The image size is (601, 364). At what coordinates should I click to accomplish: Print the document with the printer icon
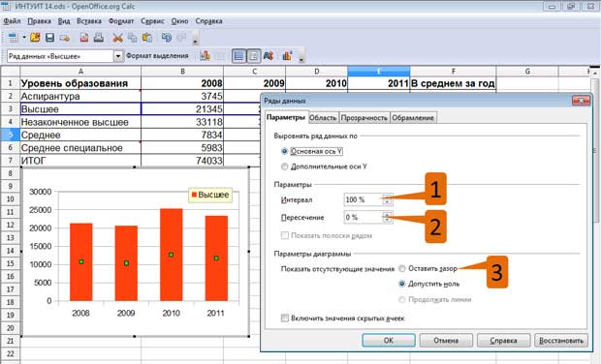click(99, 38)
